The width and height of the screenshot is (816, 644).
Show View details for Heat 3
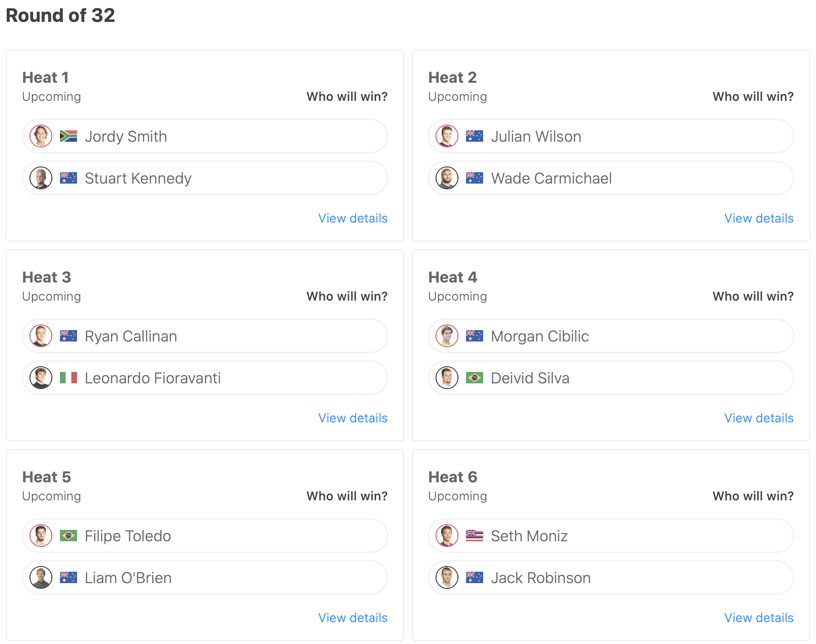click(353, 418)
